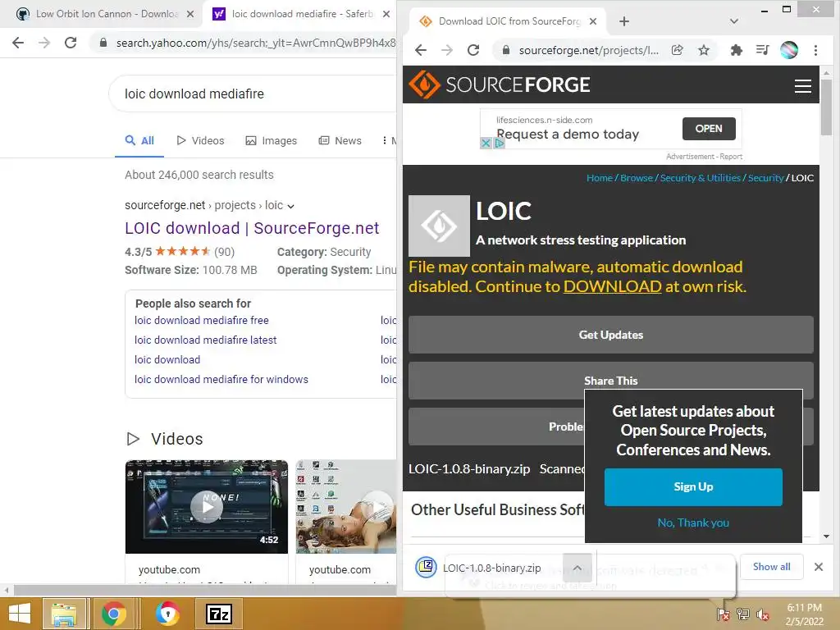Go back in the Yahoo search window
This screenshot has height=630, width=840.
pos(18,43)
